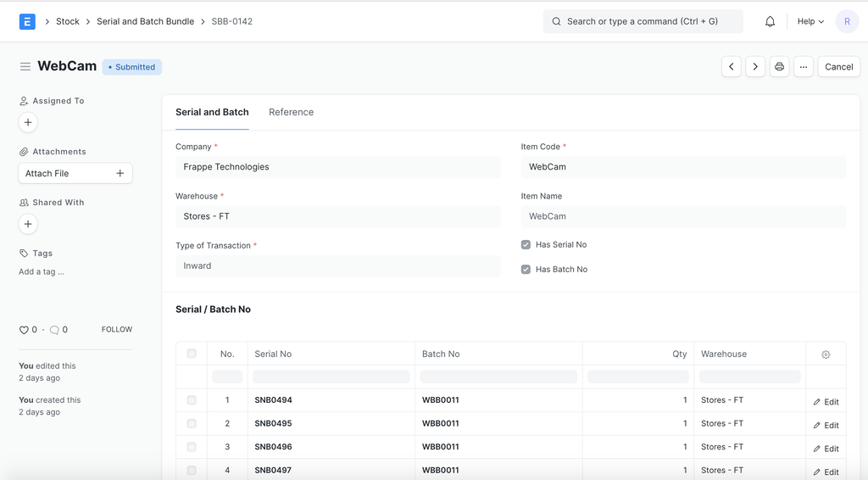Toggle Has Batch No checkbox
The image size is (868, 480).
(x=526, y=270)
